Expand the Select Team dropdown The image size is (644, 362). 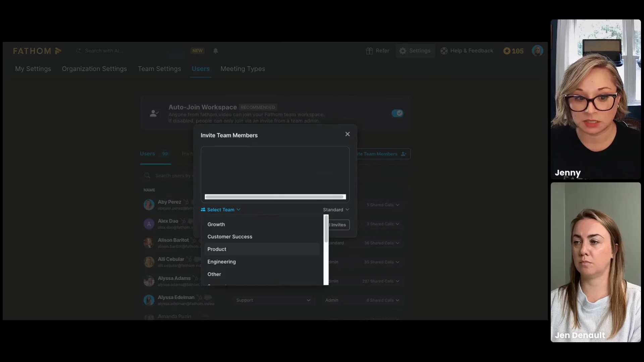[x=221, y=210]
